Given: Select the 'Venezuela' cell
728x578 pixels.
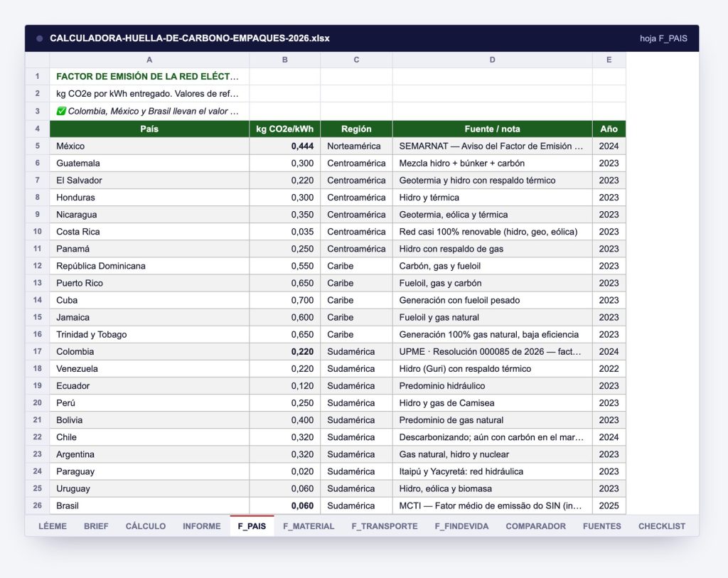Looking at the screenshot, I should 149,368.
